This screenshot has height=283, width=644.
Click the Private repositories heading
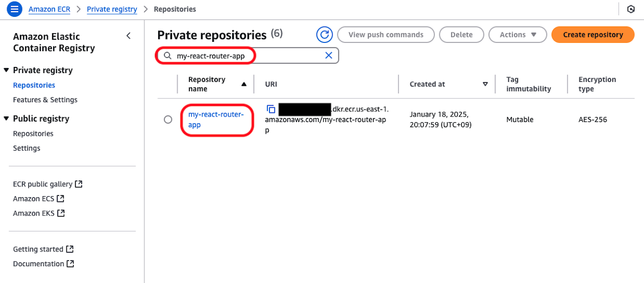point(212,35)
